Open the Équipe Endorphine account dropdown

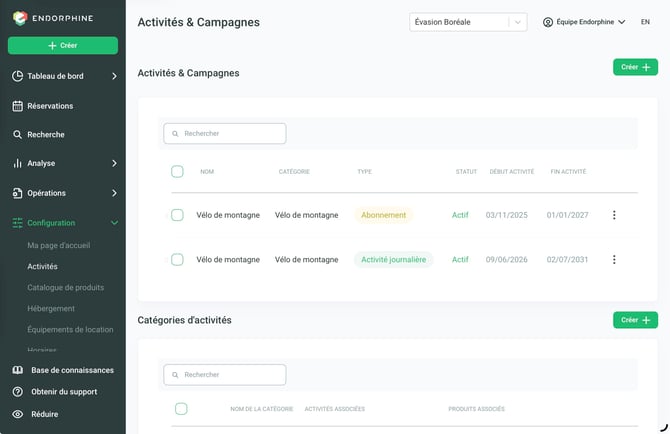click(584, 22)
